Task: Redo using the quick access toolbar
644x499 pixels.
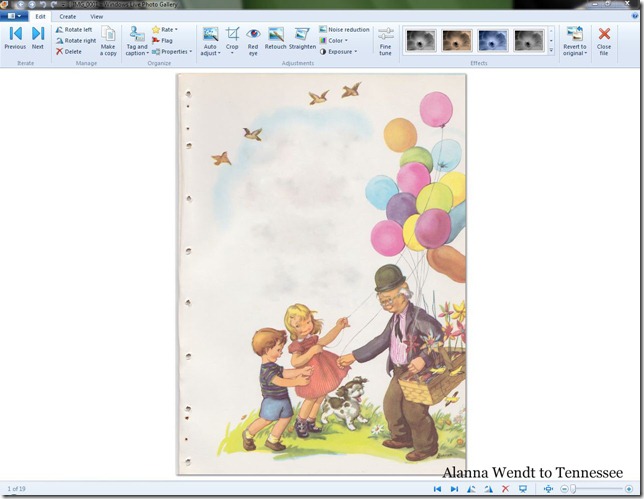Action: pos(53,5)
